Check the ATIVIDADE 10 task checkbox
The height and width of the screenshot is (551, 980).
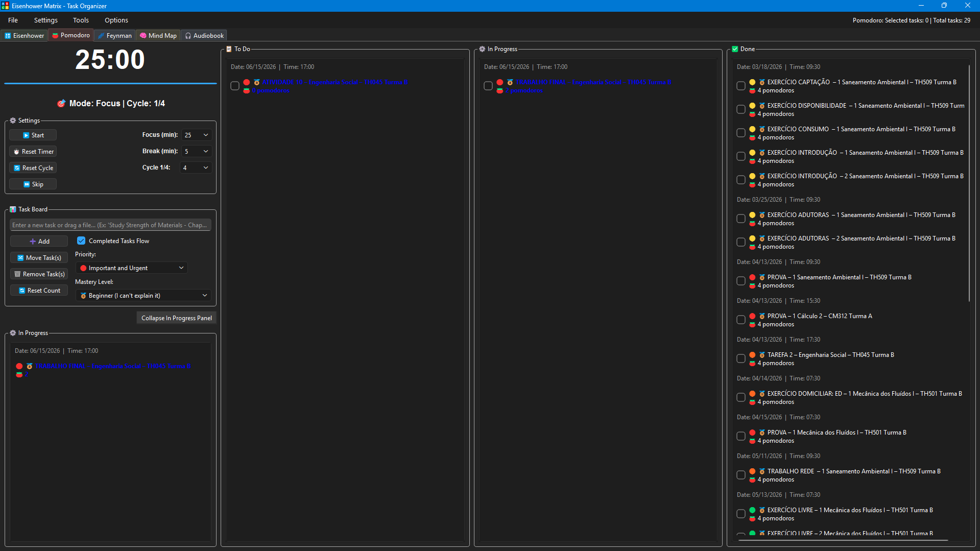click(235, 86)
